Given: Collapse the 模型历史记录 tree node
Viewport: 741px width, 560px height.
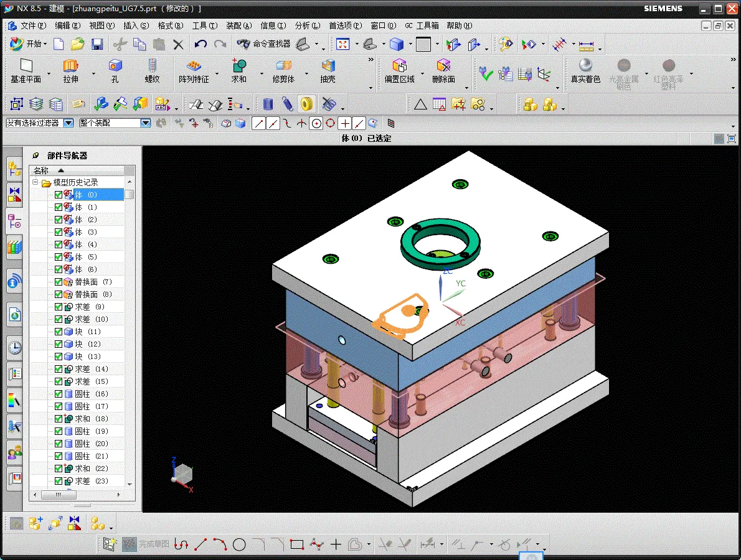Looking at the screenshot, I should (x=35, y=182).
